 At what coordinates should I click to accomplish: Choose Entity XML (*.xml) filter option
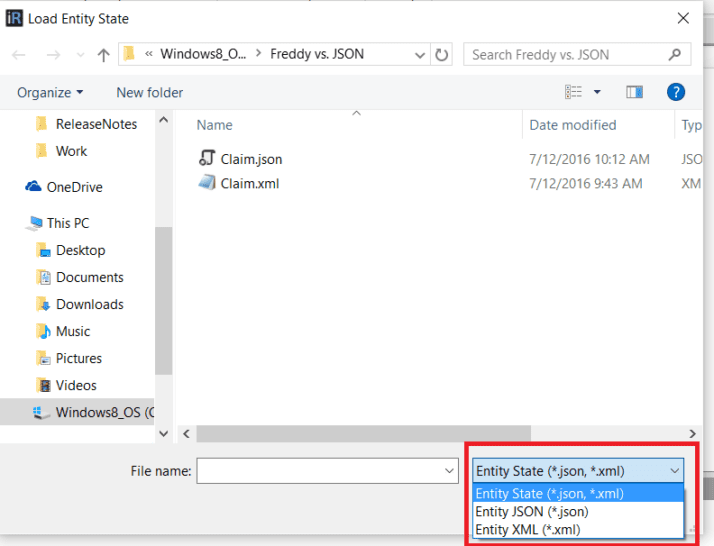(x=527, y=529)
